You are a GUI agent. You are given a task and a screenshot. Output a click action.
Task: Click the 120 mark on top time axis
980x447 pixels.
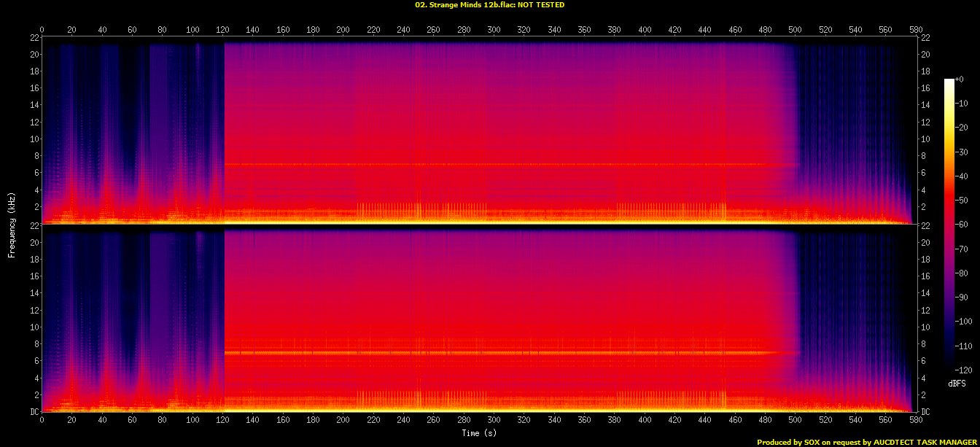[222, 30]
